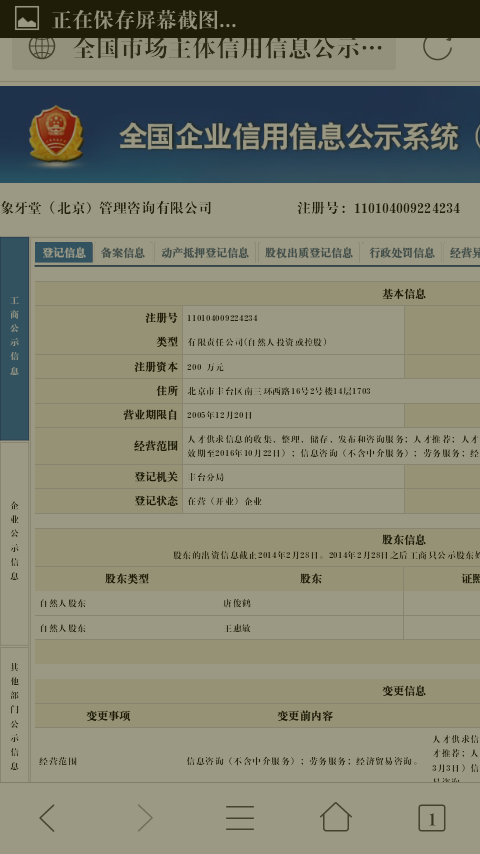Viewport: 480px width, 854px height.
Task: Tap the address bar page title
Action: pos(228,48)
